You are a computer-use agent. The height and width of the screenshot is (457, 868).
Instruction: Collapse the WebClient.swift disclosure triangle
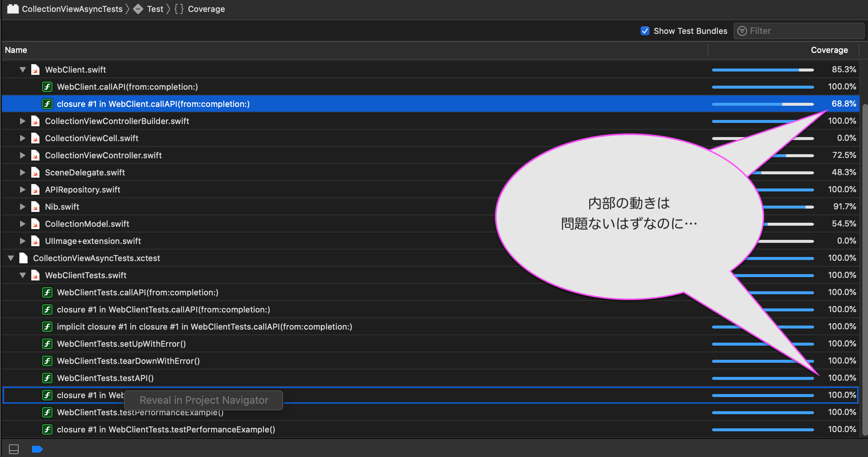tap(22, 69)
